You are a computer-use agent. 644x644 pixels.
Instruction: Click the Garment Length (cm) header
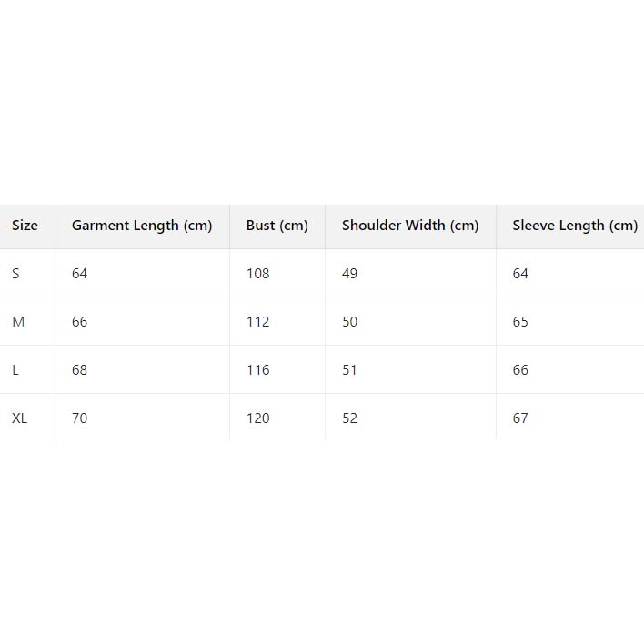pos(142,226)
